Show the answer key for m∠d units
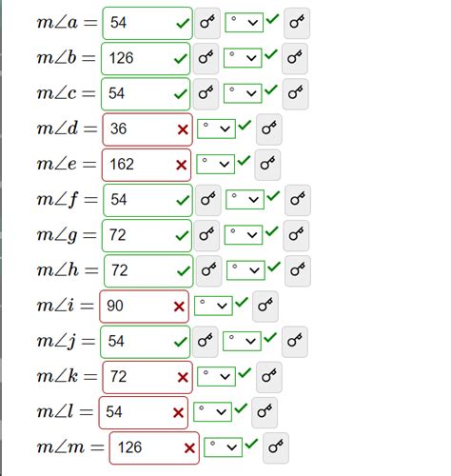This screenshot has height=476, width=451. click(269, 129)
